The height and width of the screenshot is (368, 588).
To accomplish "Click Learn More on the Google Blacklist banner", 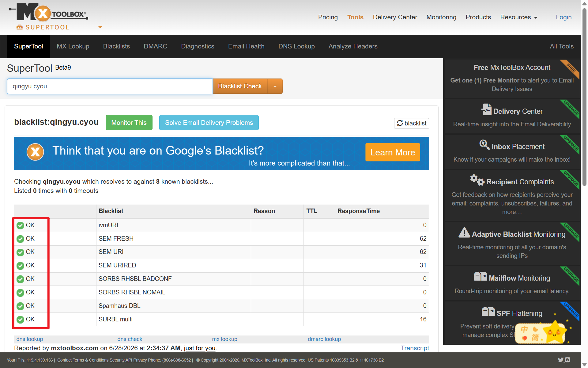I will (393, 152).
